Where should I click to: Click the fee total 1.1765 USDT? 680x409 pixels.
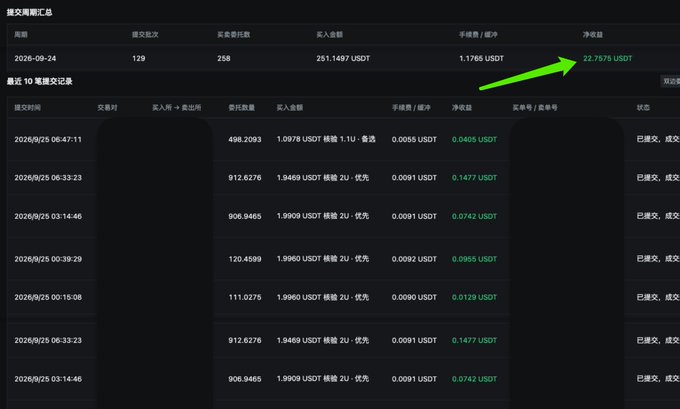[x=481, y=58]
